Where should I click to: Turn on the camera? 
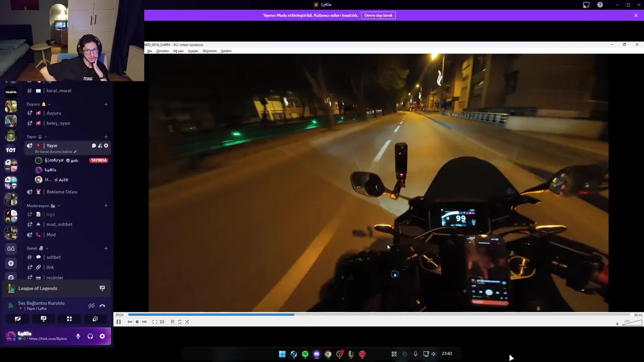coord(18,319)
